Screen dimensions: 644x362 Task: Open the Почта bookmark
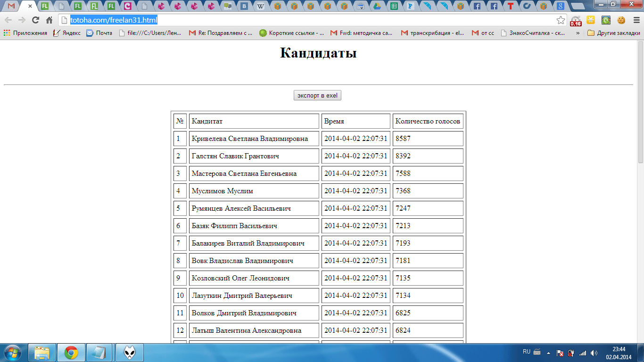point(99,33)
